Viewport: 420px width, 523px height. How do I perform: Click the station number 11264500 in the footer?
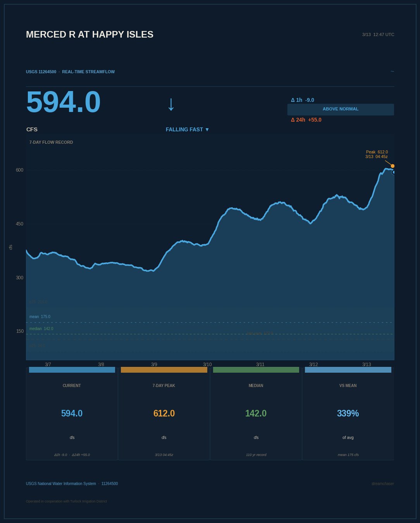coord(110,483)
